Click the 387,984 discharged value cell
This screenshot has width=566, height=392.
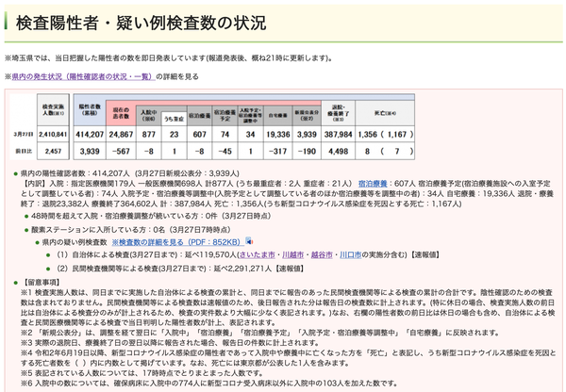coord(339,134)
